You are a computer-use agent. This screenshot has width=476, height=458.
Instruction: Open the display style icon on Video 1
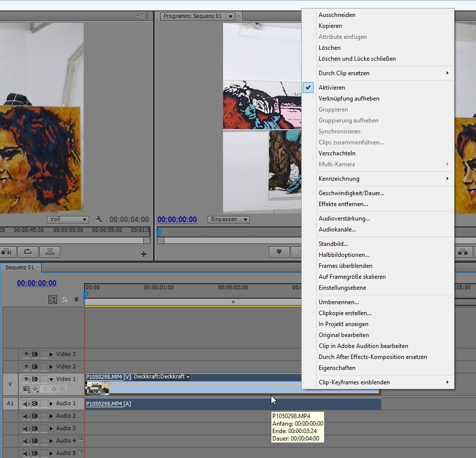coord(26,389)
